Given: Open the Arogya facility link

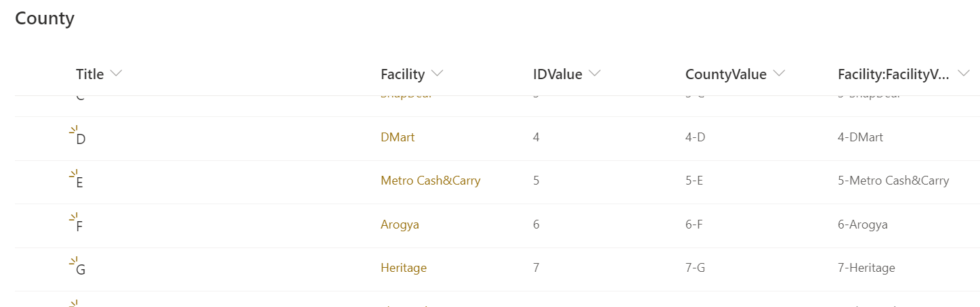Looking at the screenshot, I should [x=400, y=225].
